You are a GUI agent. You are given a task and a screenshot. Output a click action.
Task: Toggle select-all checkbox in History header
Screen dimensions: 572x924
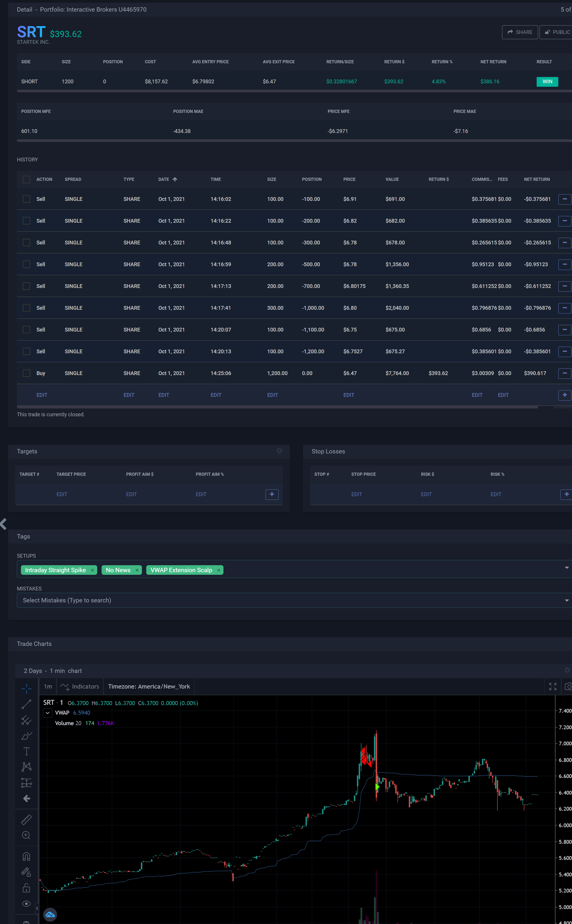point(26,179)
